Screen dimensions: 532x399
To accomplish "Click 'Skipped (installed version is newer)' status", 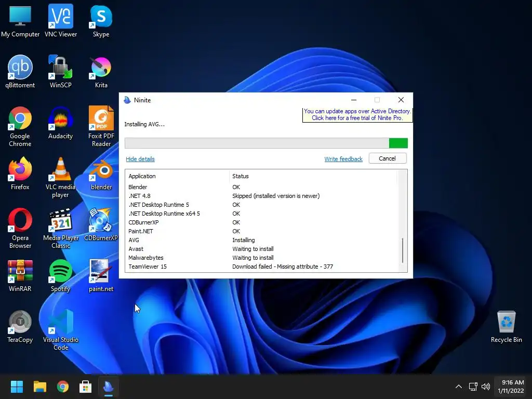I will 276,196.
